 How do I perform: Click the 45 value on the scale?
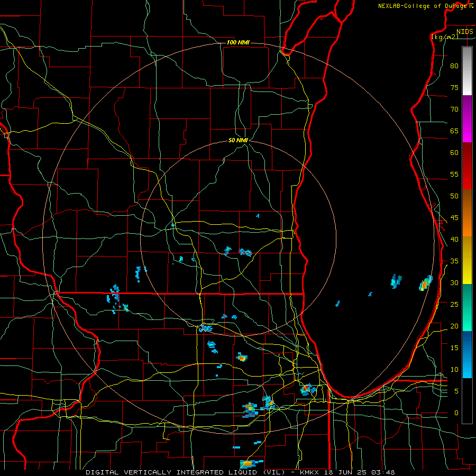coord(454,218)
